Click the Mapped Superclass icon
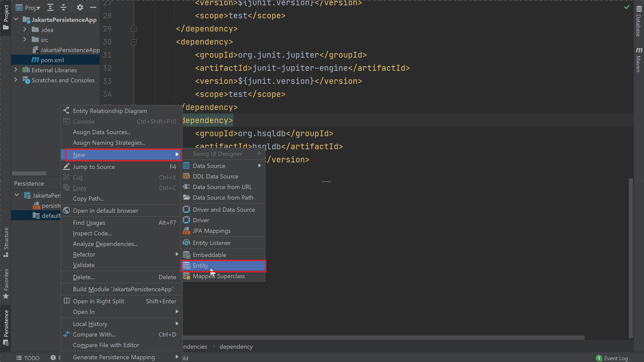Viewport: 644px width, 362px height. [x=186, y=276]
